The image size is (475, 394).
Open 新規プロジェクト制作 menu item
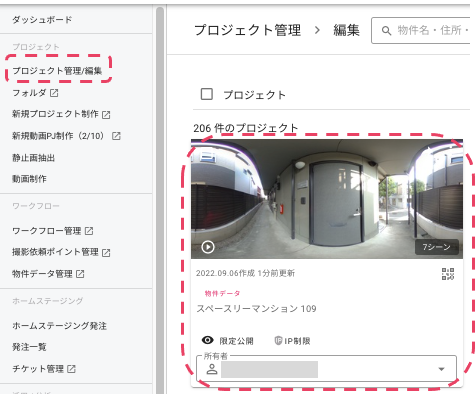(x=55, y=114)
